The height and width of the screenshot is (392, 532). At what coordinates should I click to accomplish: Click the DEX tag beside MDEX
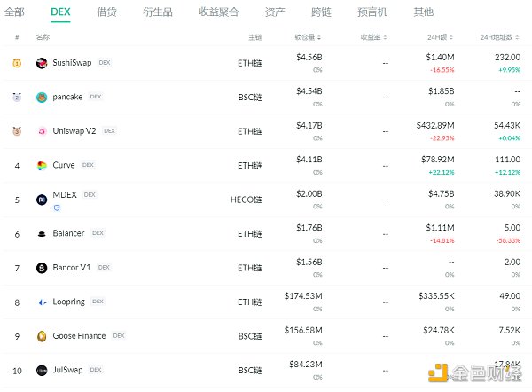[x=90, y=195]
